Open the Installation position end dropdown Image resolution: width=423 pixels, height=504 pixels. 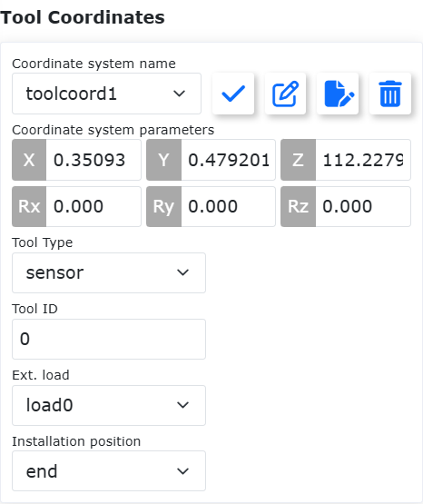point(109,471)
